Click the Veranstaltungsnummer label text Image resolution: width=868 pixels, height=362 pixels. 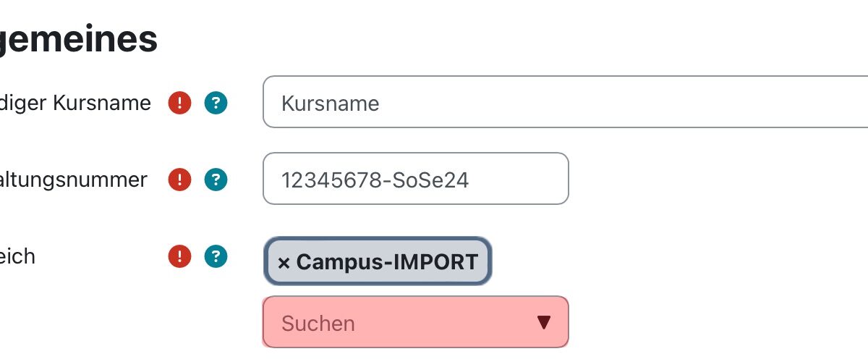pos(73,180)
